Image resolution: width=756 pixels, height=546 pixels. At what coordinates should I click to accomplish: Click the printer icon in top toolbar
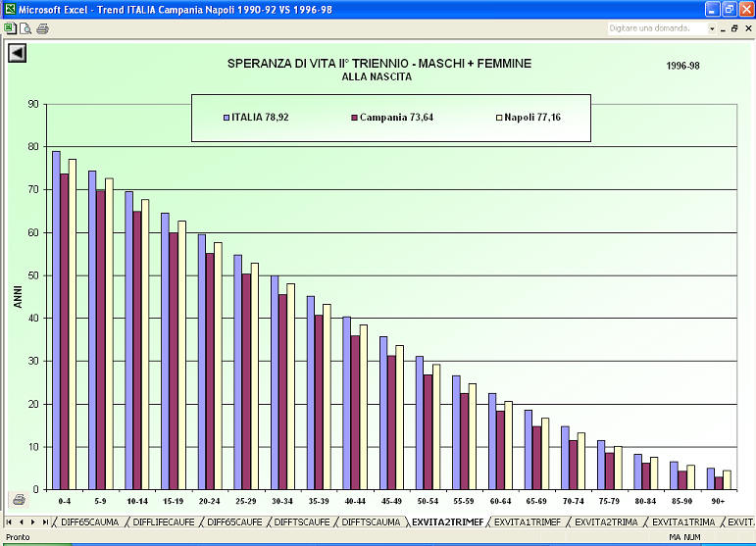[42, 28]
